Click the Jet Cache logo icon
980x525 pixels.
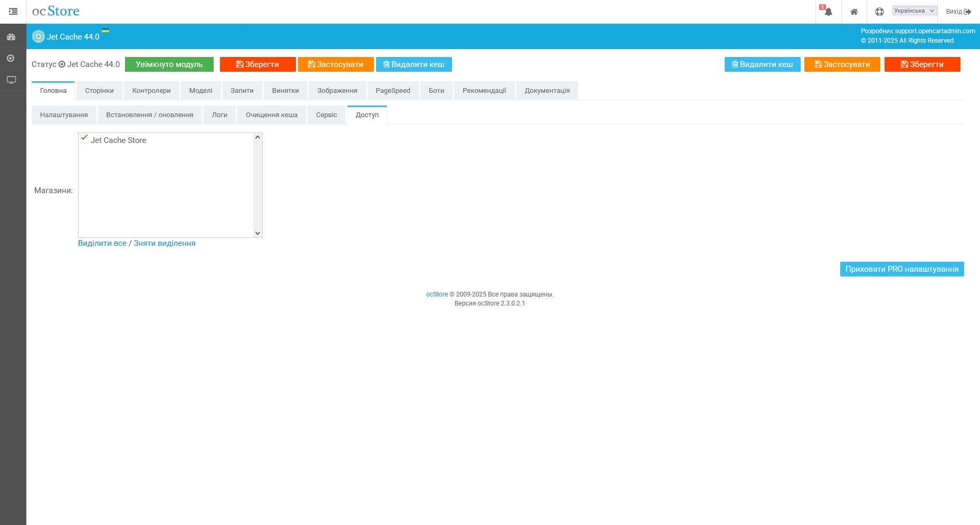pos(38,36)
